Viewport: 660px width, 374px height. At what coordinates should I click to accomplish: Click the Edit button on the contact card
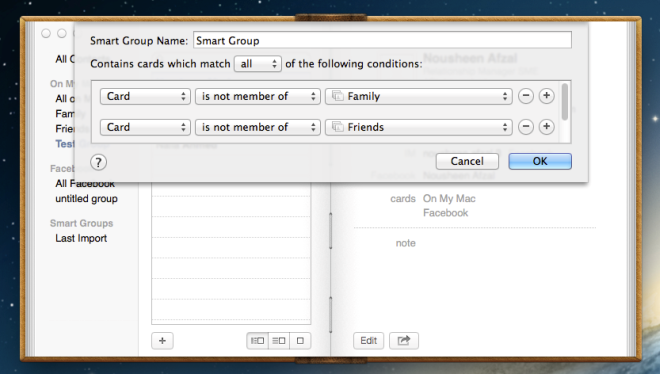(x=368, y=341)
